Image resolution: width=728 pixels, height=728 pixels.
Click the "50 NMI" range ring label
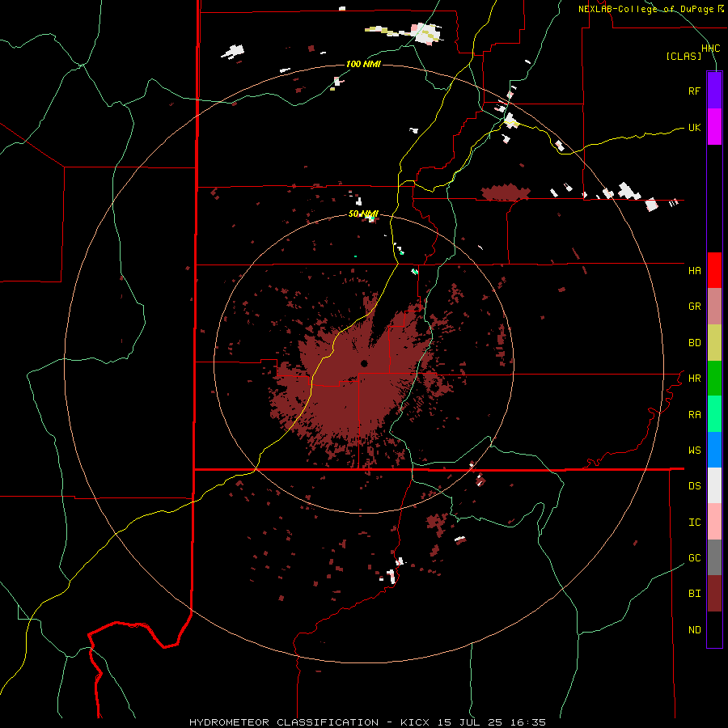click(363, 214)
